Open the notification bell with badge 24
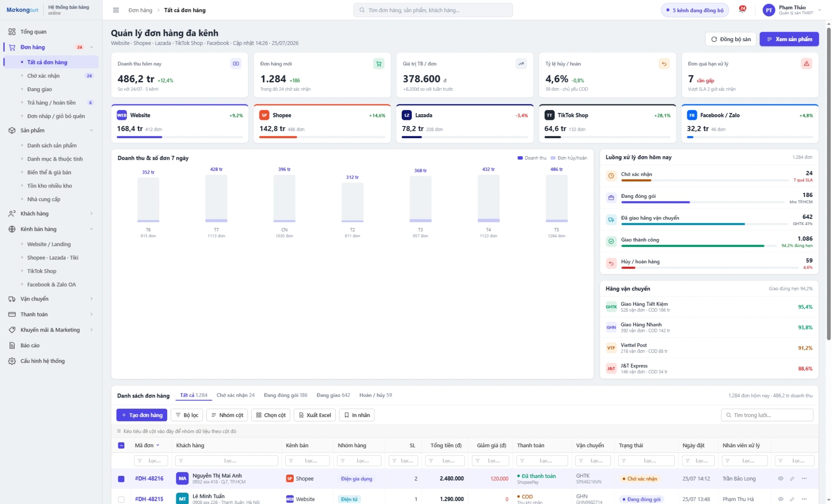 (742, 10)
